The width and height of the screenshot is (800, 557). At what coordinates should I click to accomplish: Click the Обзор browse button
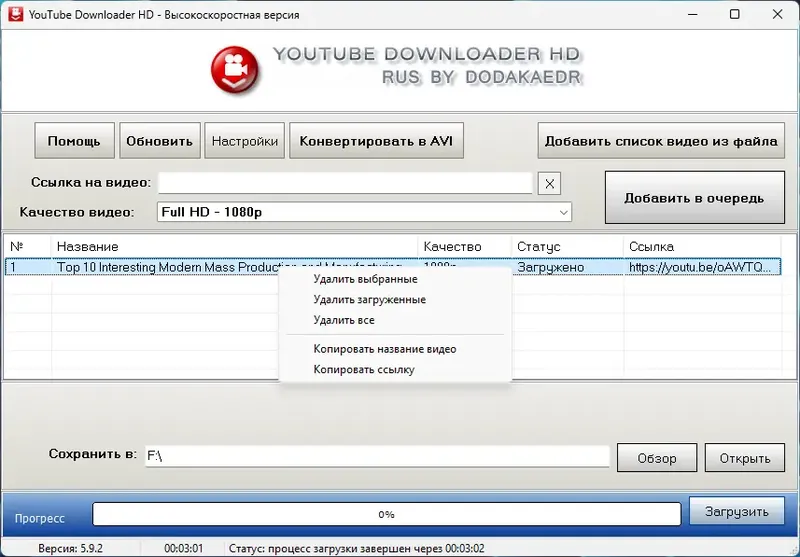pyautogui.click(x=657, y=458)
